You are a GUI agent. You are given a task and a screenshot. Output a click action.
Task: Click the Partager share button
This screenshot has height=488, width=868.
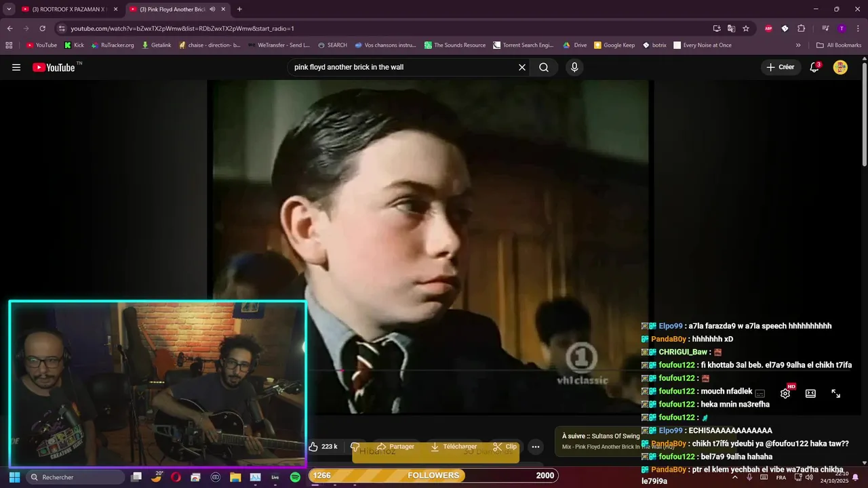pyautogui.click(x=396, y=447)
